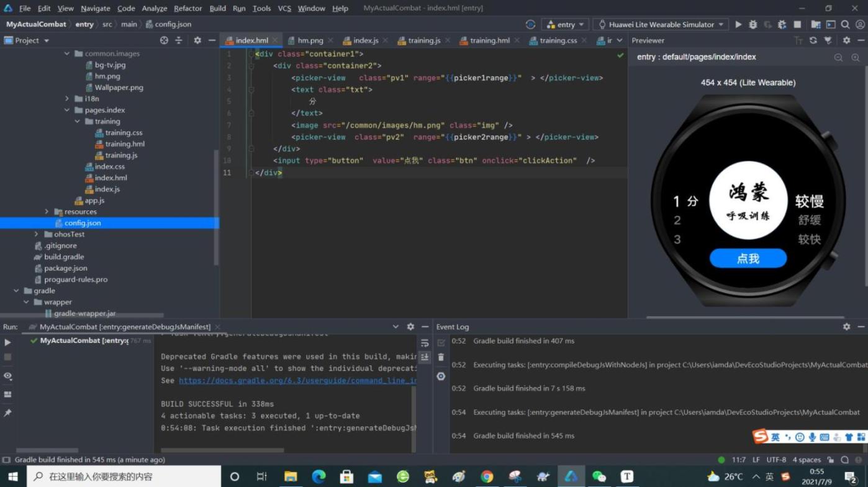
Task: Toggle the pin tab icon in Run panel
Action: coord(7,413)
